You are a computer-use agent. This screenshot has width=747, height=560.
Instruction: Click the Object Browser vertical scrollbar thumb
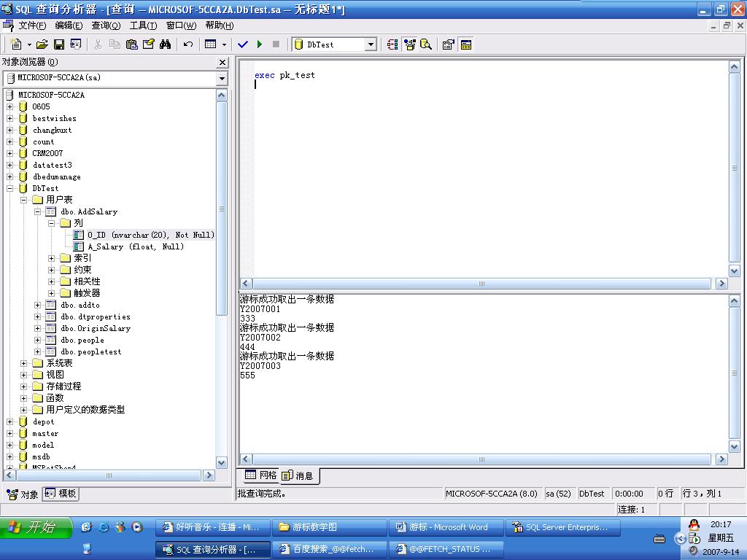(221, 209)
